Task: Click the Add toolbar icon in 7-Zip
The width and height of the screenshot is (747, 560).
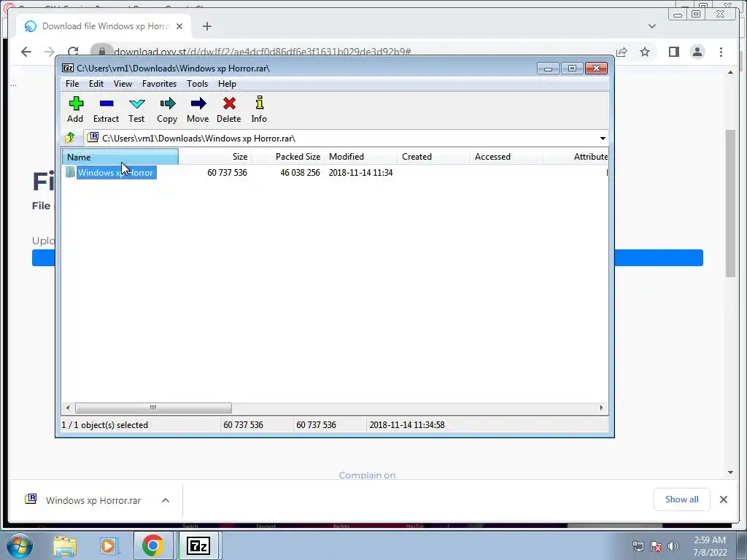Action: click(x=75, y=109)
